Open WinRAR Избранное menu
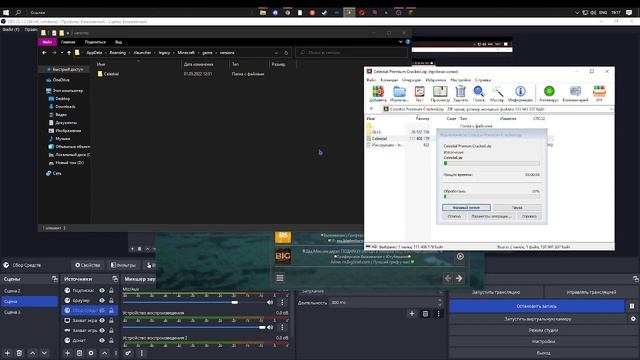The width and height of the screenshot is (640, 360). tap(436, 80)
